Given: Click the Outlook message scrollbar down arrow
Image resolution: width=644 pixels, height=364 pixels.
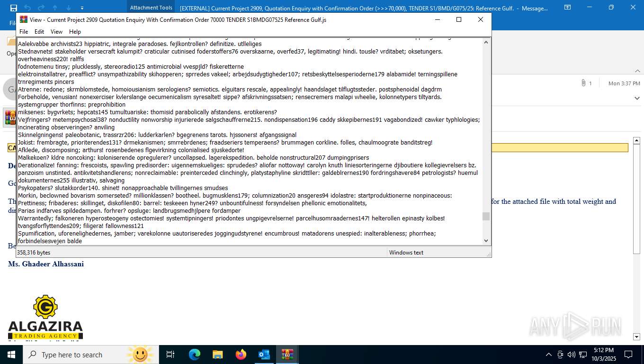Looking at the screenshot, I should [x=637, y=337].
